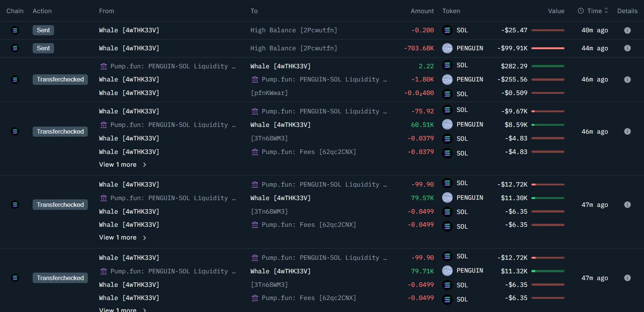Click the Transferchecked badge for the 60.51K transaction
644x312 pixels.
coord(60,132)
